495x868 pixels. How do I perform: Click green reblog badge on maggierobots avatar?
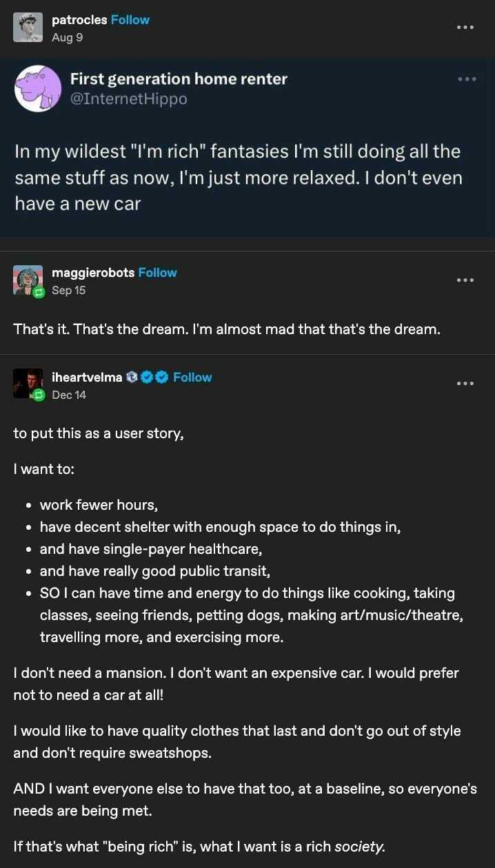(x=39, y=292)
